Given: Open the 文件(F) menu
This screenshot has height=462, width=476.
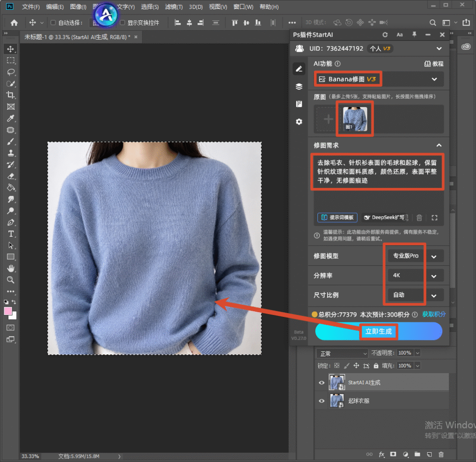Looking at the screenshot, I should 31,7.
